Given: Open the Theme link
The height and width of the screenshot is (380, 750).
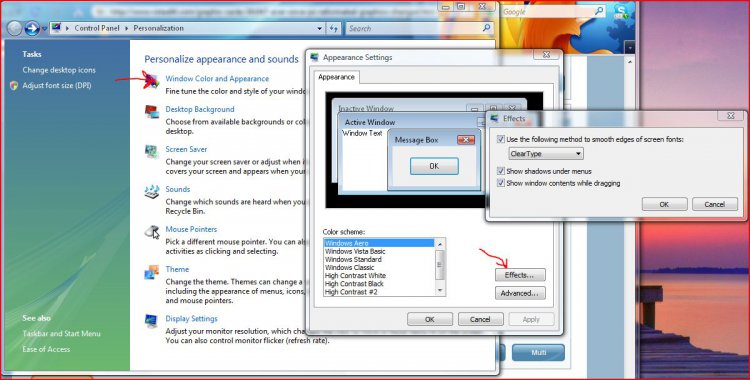Looking at the screenshot, I should point(177,269).
